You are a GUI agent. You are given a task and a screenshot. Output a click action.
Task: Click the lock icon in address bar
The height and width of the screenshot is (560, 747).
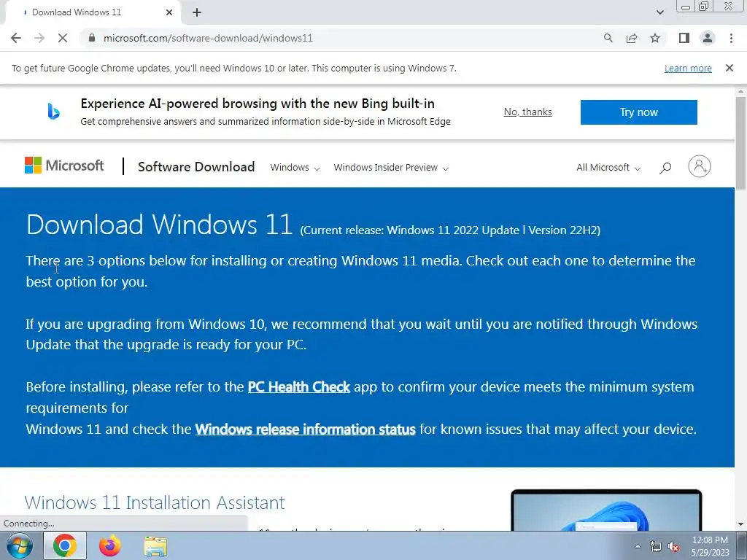pos(92,38)
